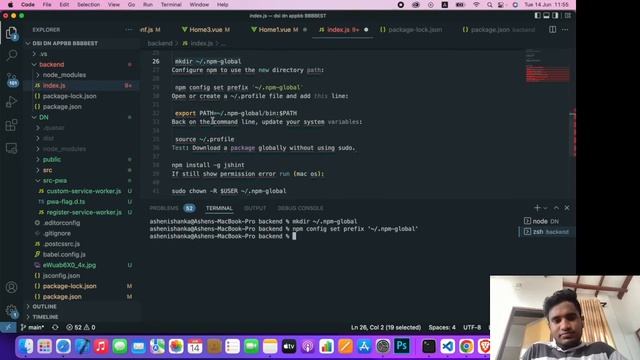Expand the .vs folder chevron
This screenshot has height=360, width=640.
point(35,54)
